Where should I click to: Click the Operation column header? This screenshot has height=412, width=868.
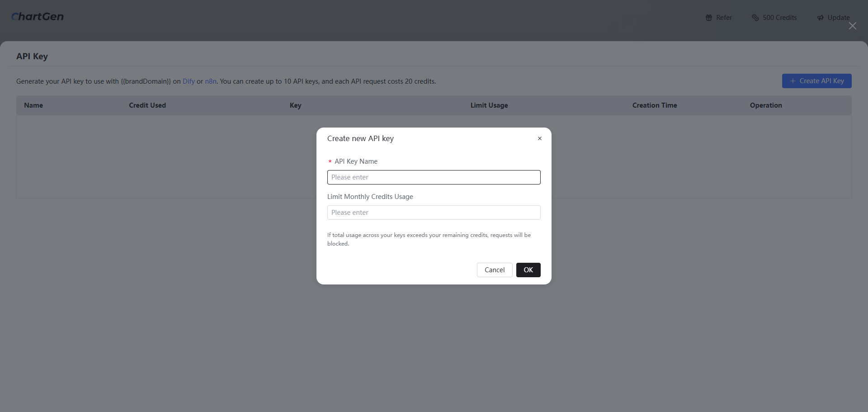point(765,105)
